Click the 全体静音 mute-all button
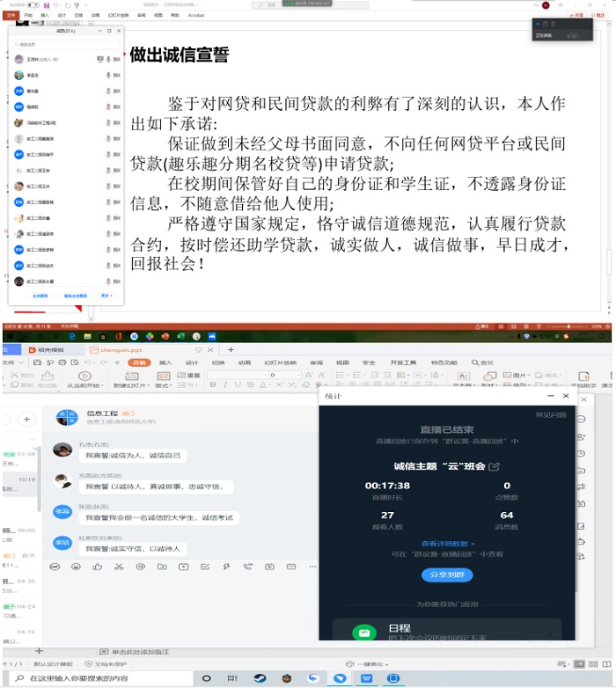 [x=39, y=296]
